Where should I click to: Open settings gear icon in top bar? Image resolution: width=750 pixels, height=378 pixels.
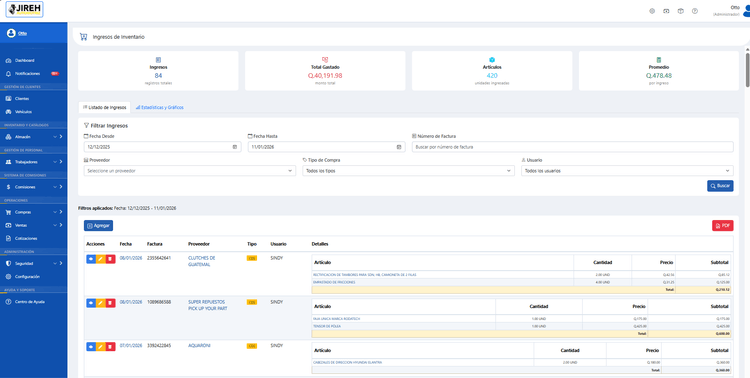[x=652, y=11]
